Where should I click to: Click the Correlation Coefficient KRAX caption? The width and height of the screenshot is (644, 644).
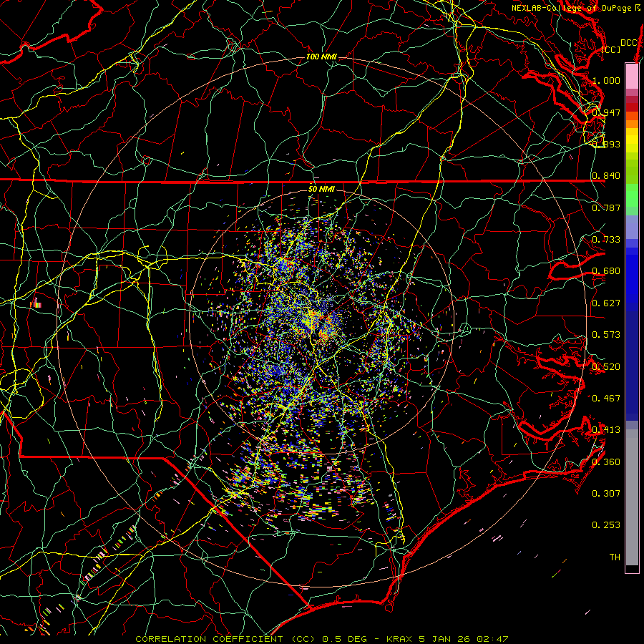[322, 639]
